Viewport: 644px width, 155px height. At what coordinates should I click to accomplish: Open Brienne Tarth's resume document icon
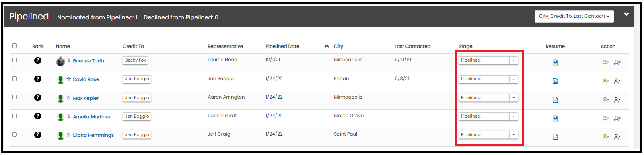click(x=555, y=62)
